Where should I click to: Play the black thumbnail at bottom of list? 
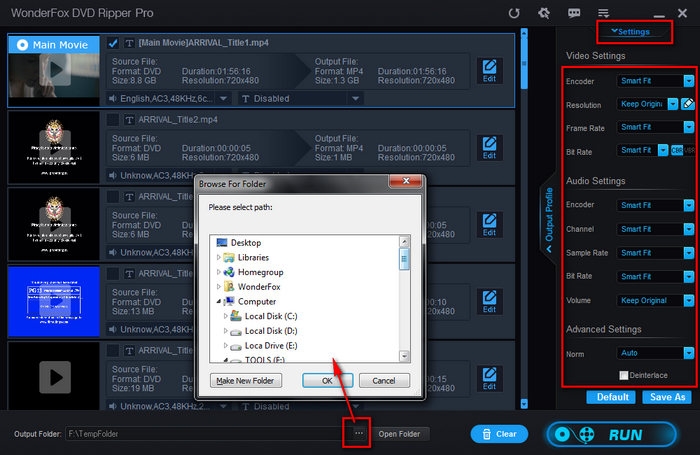tap(55, 377)
